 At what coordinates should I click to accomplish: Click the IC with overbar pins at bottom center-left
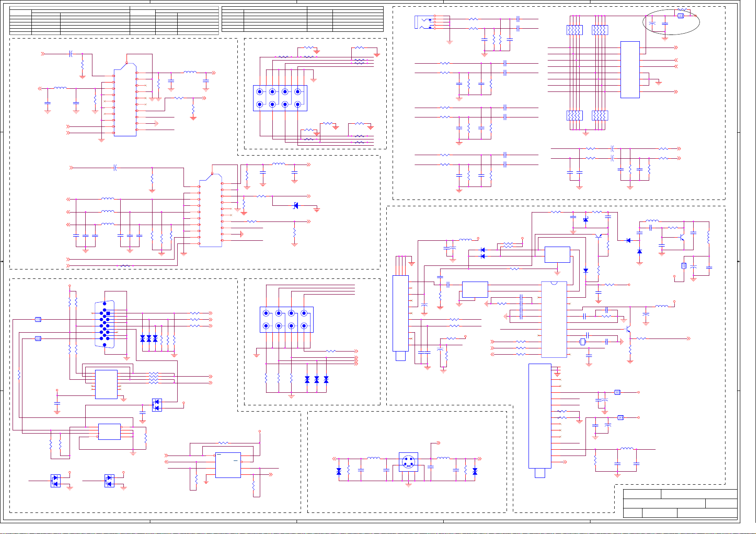point(228,465)
